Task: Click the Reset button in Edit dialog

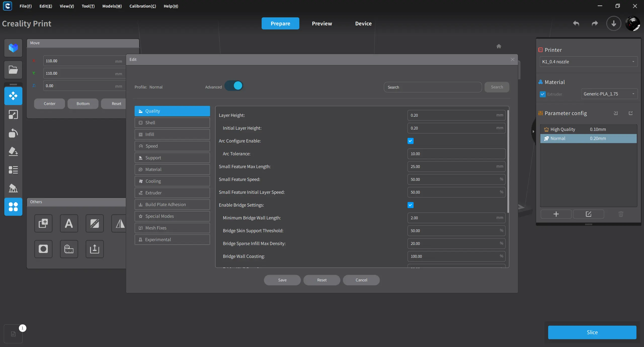Action: [322, 280]
